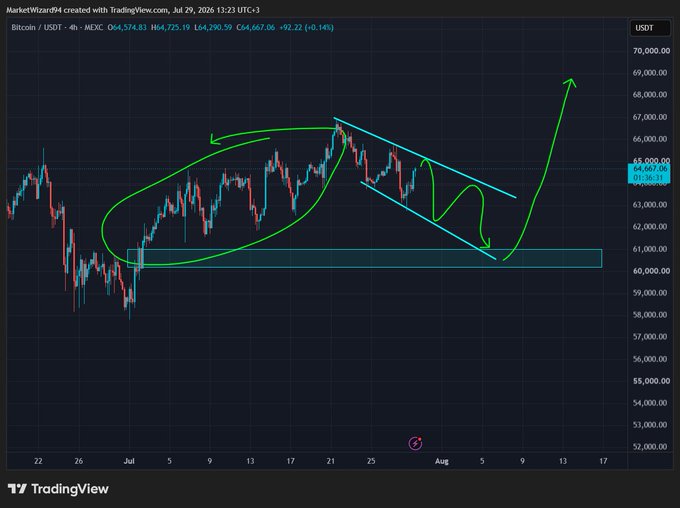680x508 pixels.
Task: Click the Bitcoin / USDT symbol title
Action: [x=36, y=27]
